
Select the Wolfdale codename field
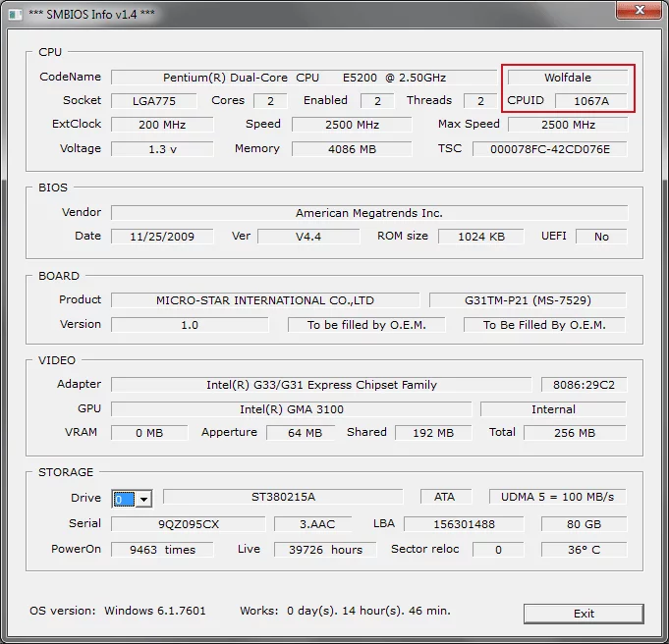[568, 78]
